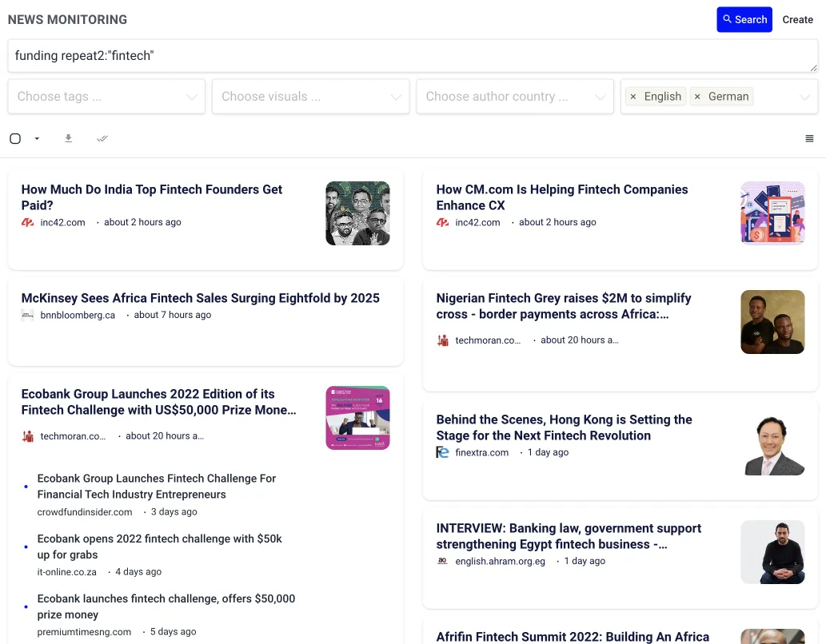Open crowdfundinsider Ecobank Financial Tech Industry article
Screen dimensions: 826x644
pyautogui.click(x=157, y=487)
